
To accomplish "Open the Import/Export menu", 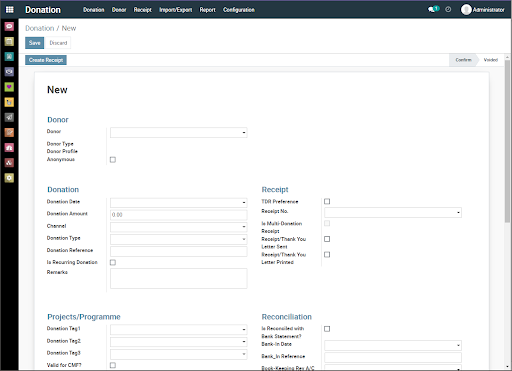I will pos(175,10).
